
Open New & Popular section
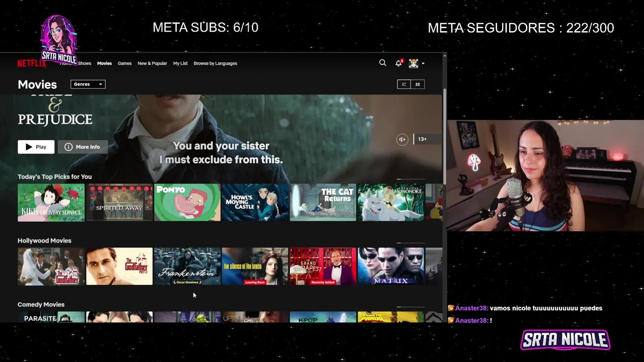pyautogui.click(x=152, y=63)
